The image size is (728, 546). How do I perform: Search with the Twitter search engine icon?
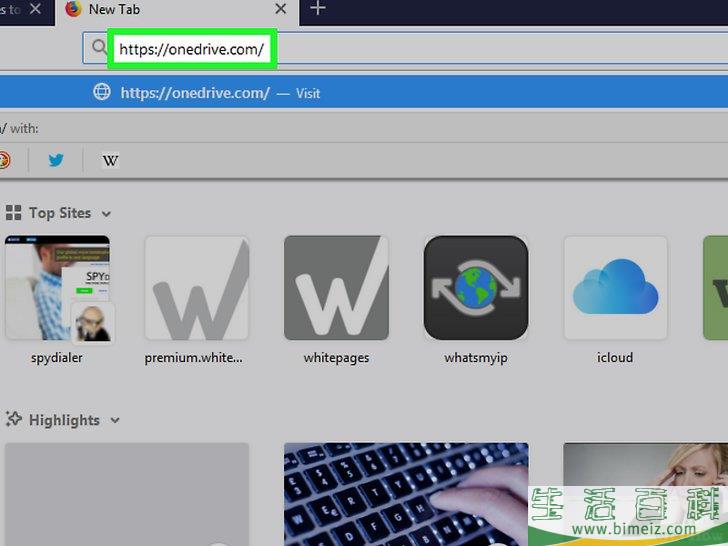tap(56, 160)
